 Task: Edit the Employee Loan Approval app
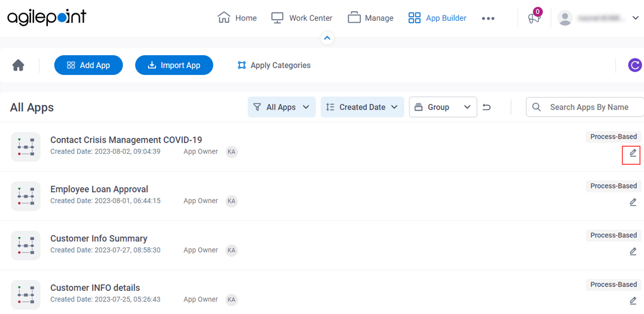[x=633, y=202]
